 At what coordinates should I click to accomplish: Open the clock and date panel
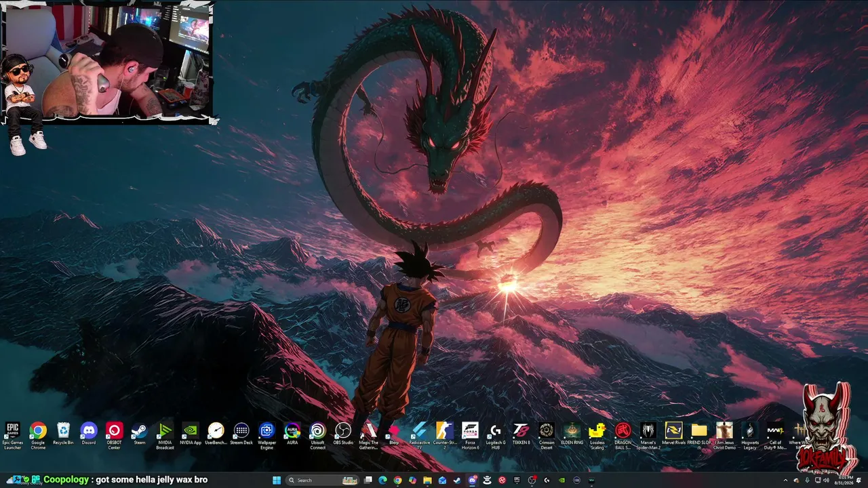coord(844,481)
